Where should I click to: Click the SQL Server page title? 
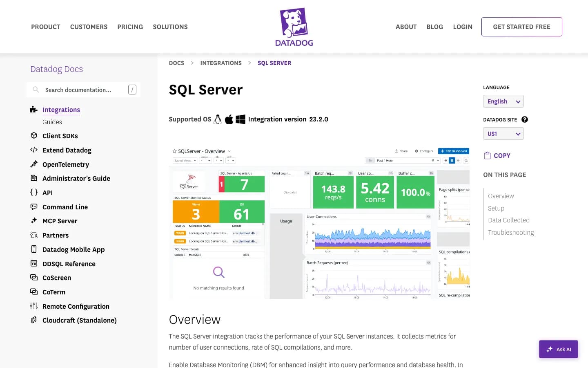(206, 90)
